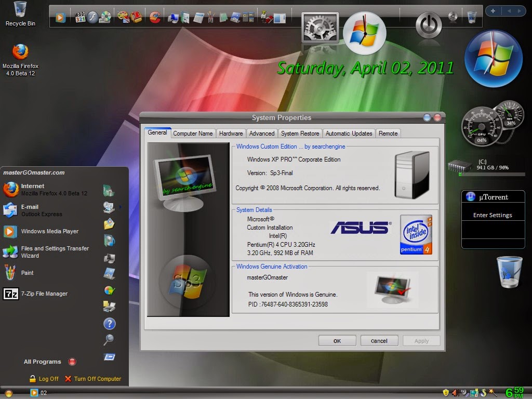Expand recent documents arrow in Start menu
The height and width of the screenshot is (399, 532).
(x=120, y=206)
